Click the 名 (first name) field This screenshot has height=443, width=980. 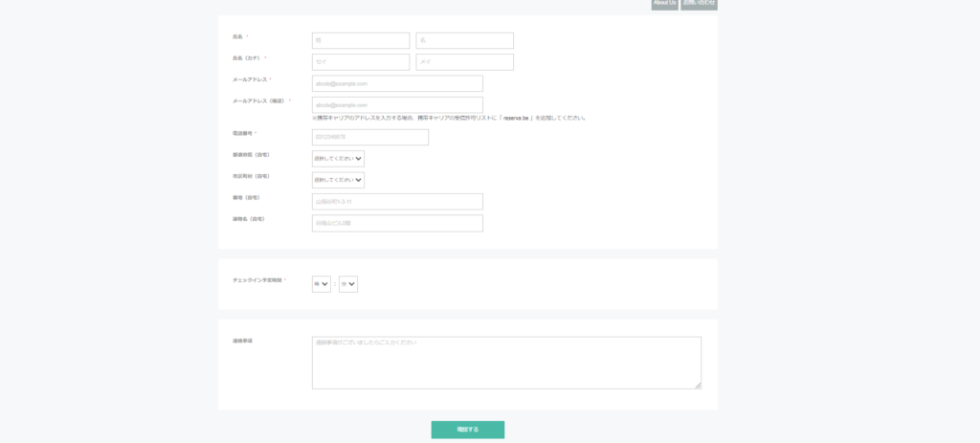point(464,41)
